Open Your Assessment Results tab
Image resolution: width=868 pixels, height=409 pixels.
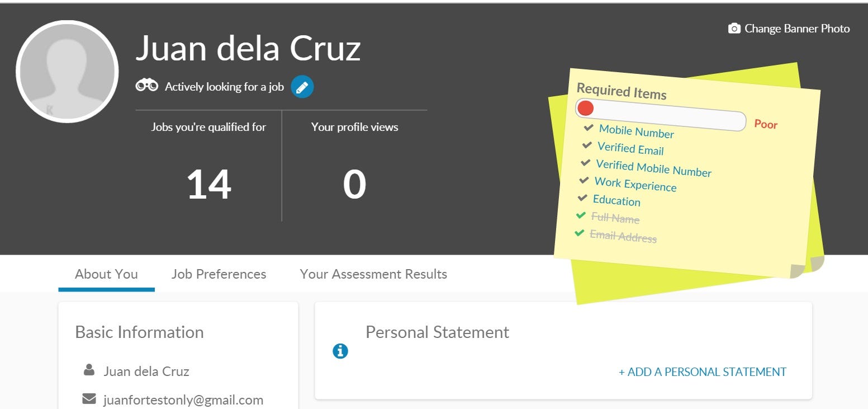pos(373,274)
